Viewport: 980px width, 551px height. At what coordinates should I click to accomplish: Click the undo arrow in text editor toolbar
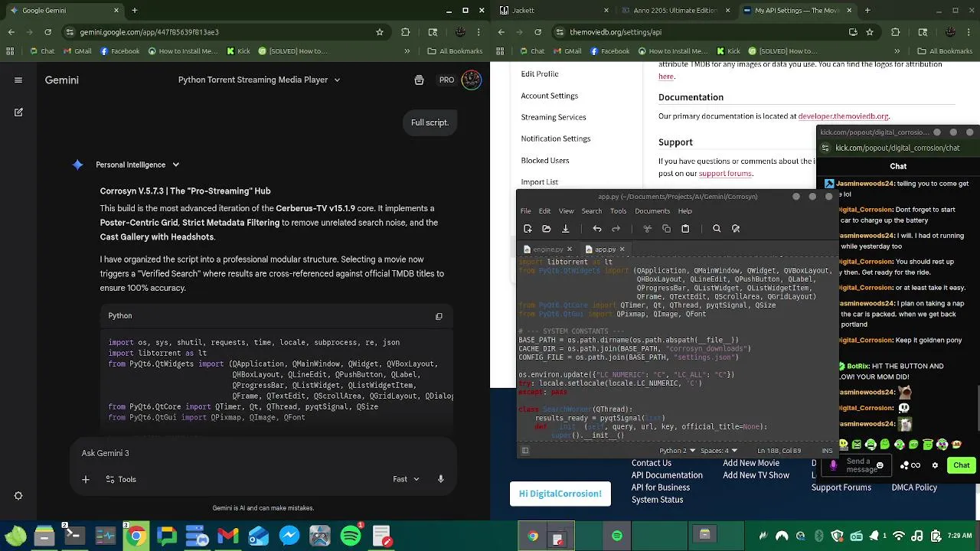[597, 228]
